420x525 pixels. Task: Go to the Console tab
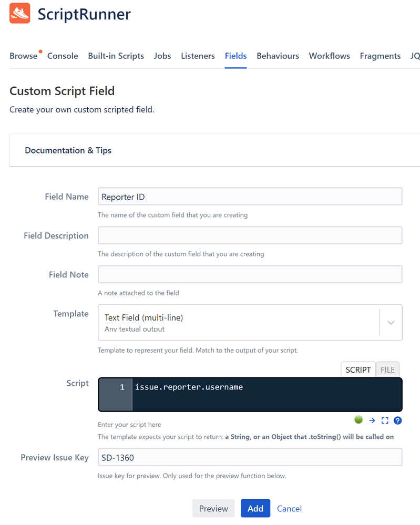(63, 56)
